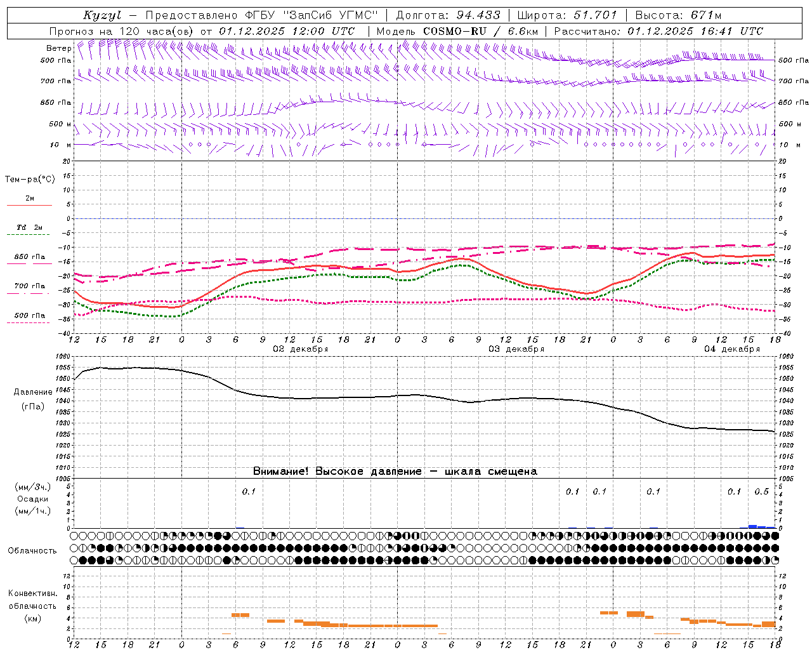Click the '03 декабря' date label
This screenshot has height=650, width=812.
tap(516, 349)
